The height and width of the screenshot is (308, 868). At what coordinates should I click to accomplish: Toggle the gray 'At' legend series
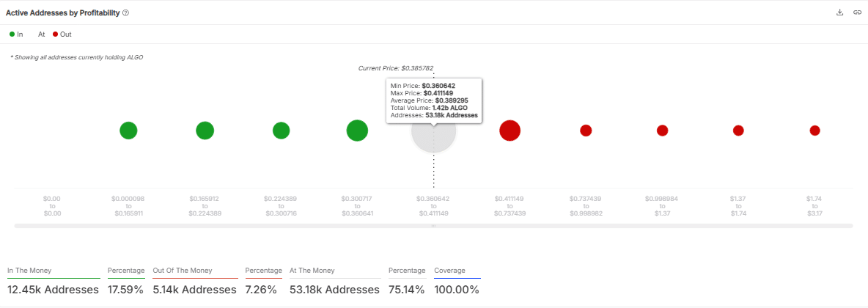click(41, 34)
